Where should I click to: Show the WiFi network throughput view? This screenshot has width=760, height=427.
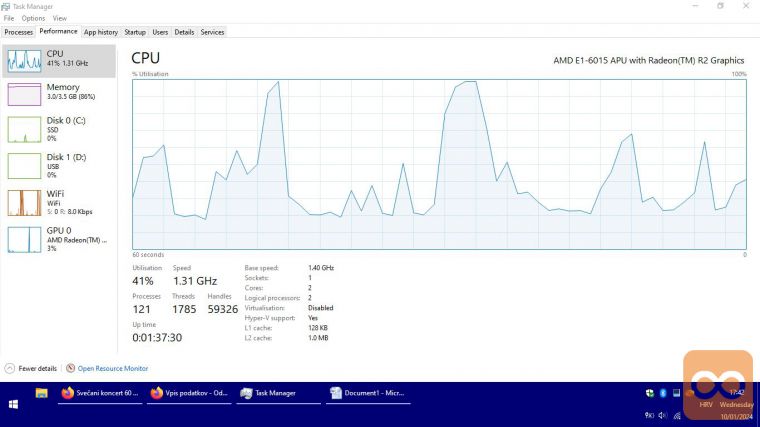pos(59,203)
